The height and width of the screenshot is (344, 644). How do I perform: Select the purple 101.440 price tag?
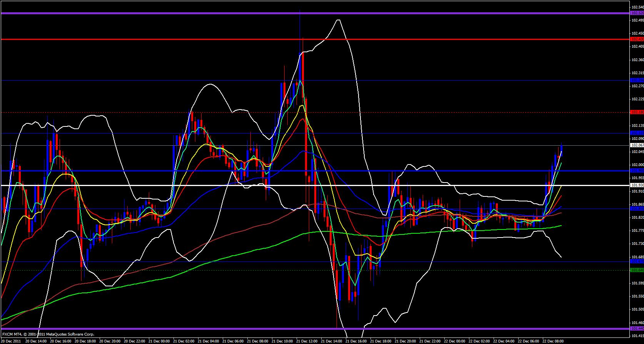[637, 329]
